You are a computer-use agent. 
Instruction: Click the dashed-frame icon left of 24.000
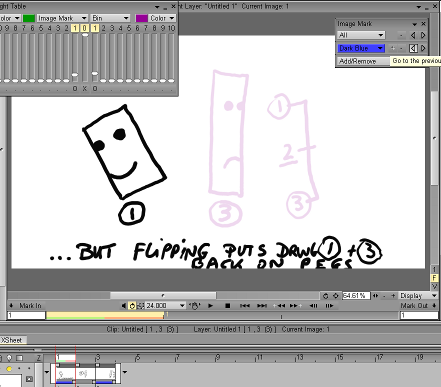coord(141,305)
